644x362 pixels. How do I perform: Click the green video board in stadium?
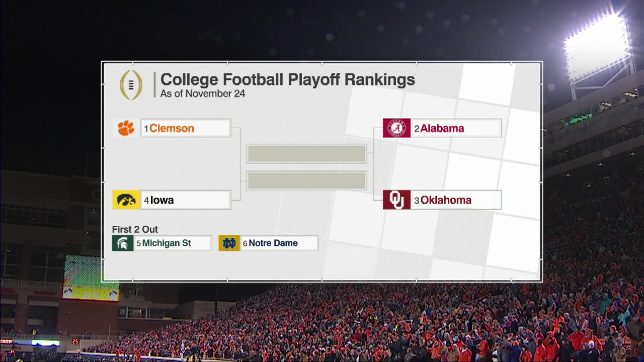click(x=91, y=278)
